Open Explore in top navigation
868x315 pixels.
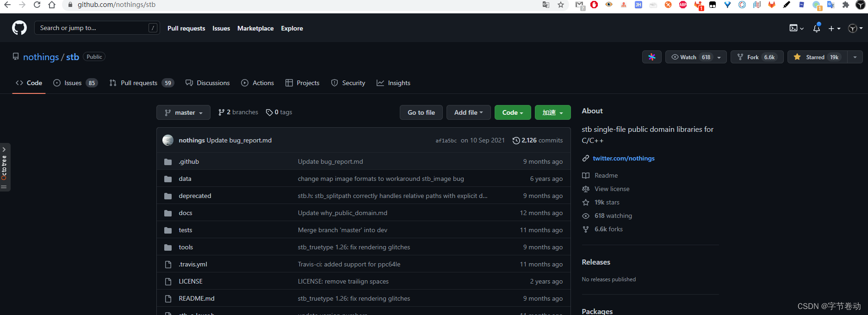(x=292, y=28)
